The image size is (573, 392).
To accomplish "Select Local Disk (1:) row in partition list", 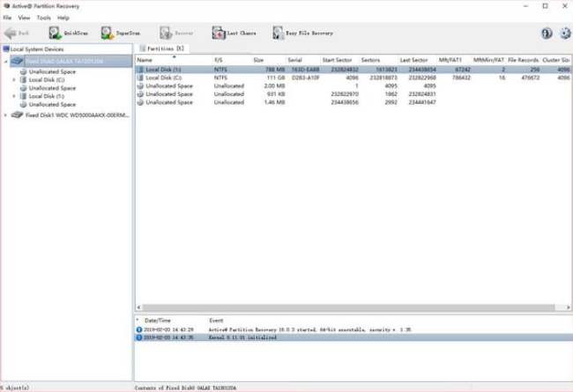I will 353,70.
